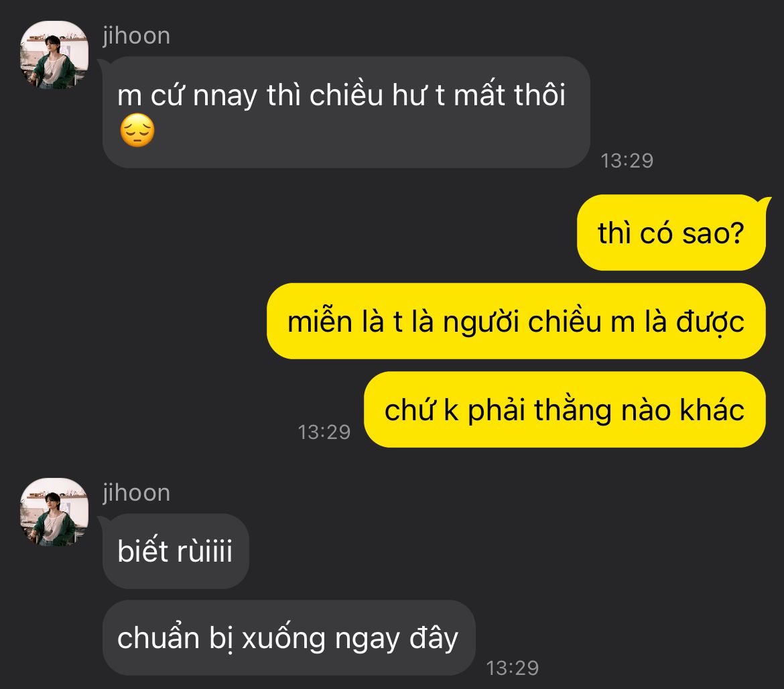Tap message 'miễn là t là người chiều'

tap(516, 321)
